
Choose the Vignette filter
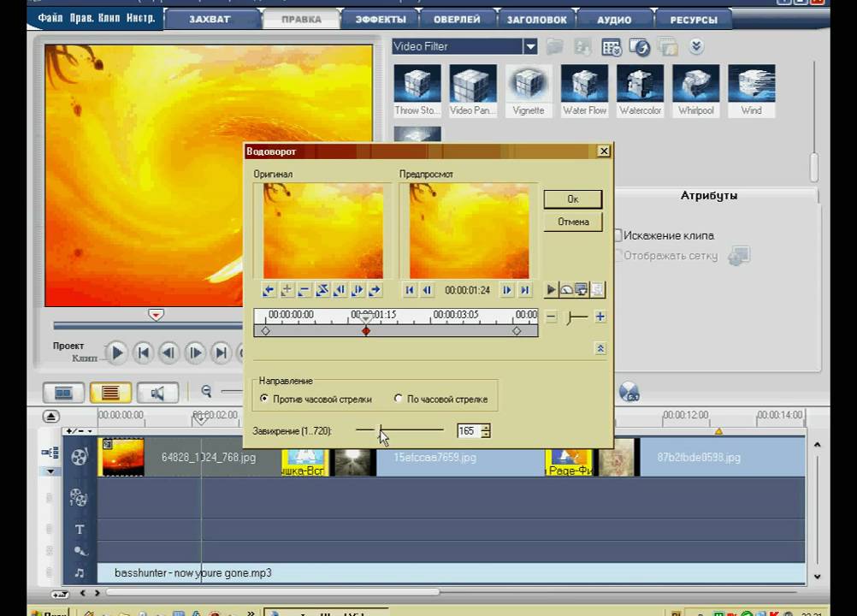529,90
